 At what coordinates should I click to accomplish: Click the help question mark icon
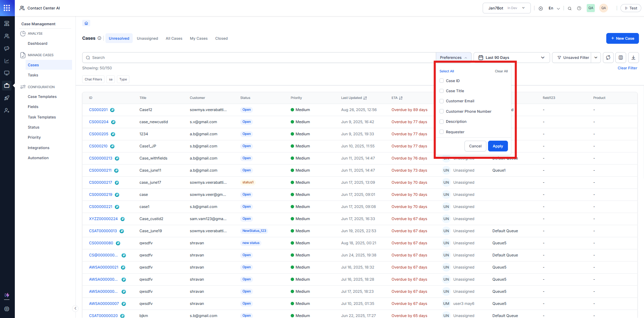(579, 8)
